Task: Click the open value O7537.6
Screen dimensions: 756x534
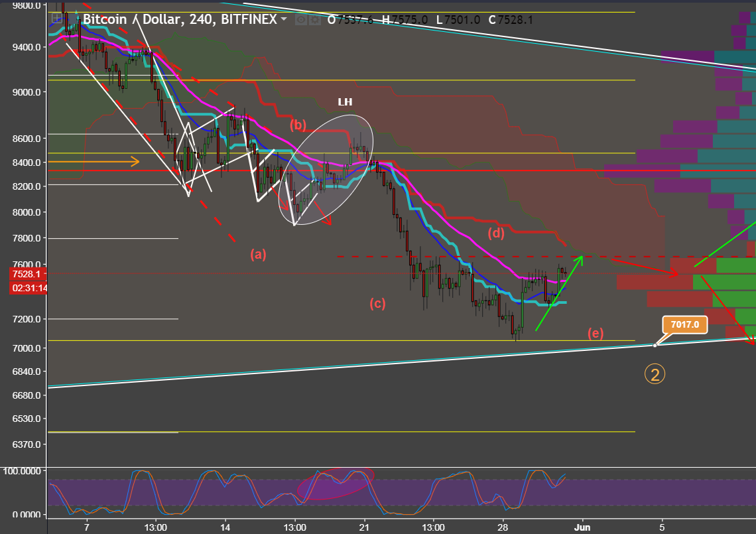Action: (351, 20)
